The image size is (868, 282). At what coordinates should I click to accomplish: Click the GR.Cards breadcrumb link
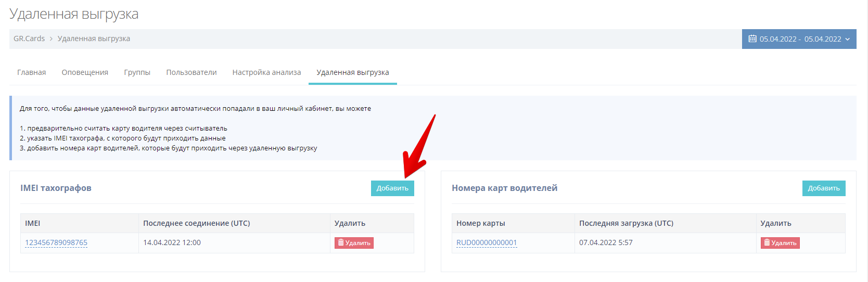click(x=29, y=39)
